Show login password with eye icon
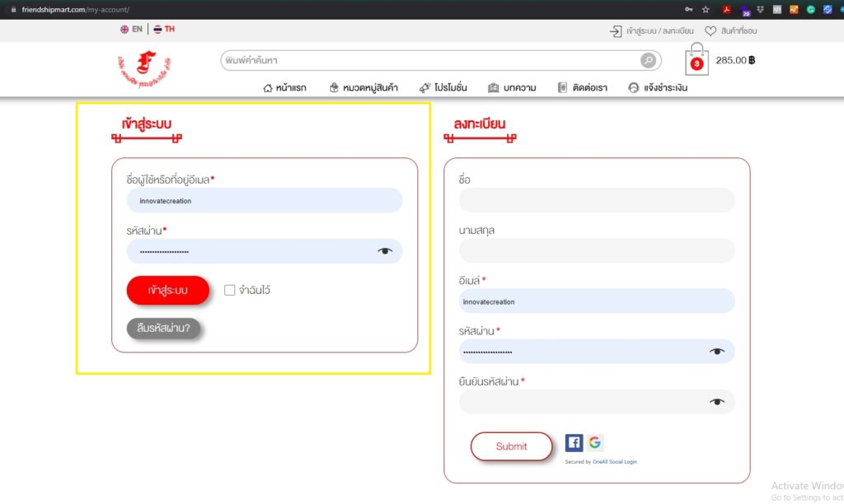The height and width of the screenshot is (504, 844). pyautogui.click(x=385, y=251)
